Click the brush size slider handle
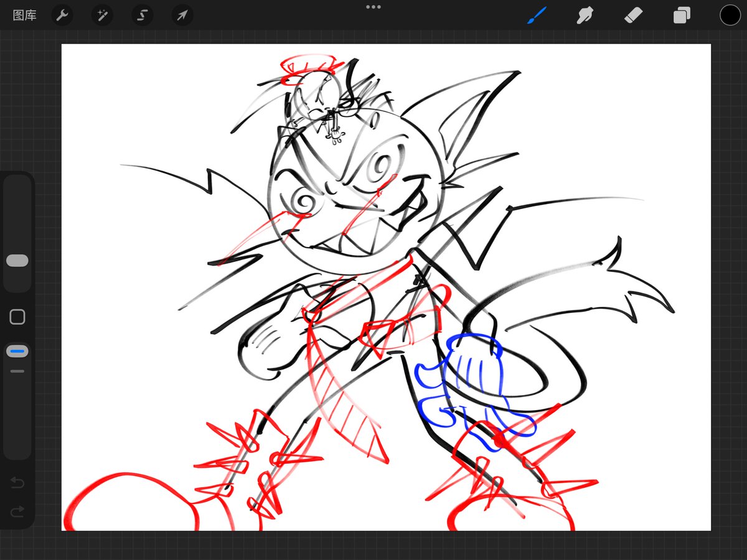 pos(17,261)
